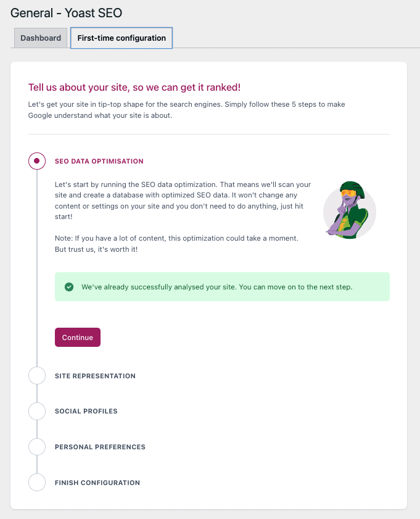Viewport: 420px width, 519px height.
Task: Open the Site Representation step by its label
Action: (95, 375)
